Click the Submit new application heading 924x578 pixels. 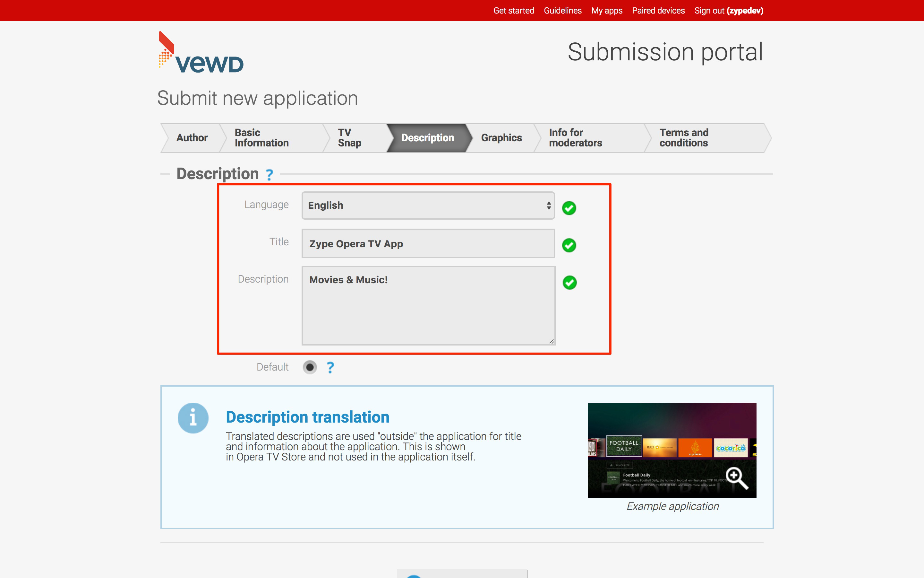pos(257,98)
